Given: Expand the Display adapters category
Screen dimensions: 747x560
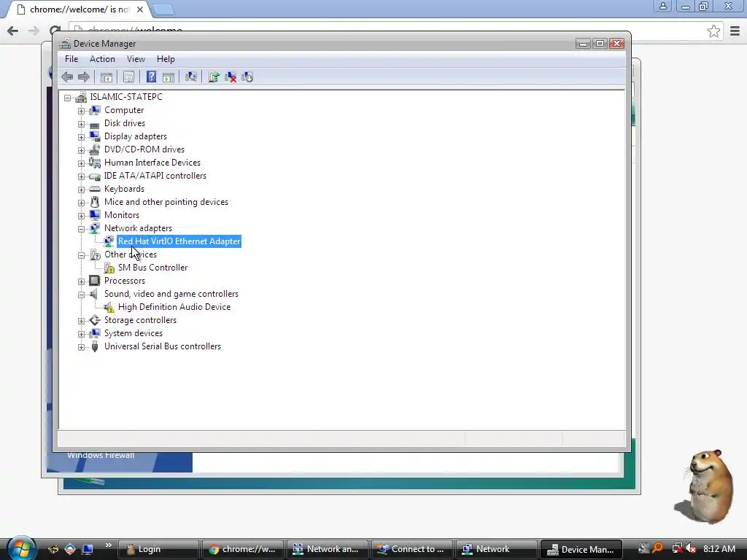Looking at the screenshot, I should tap(82, 137).
